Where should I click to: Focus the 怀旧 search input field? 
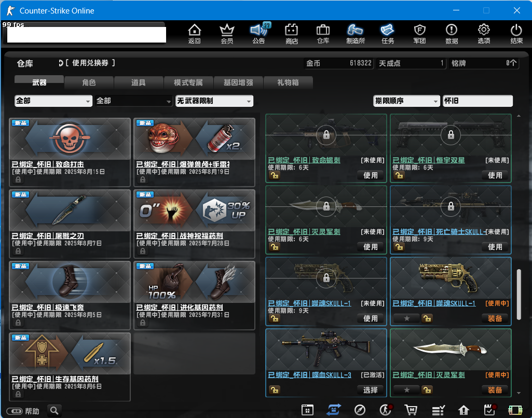(x=478, y=101)
